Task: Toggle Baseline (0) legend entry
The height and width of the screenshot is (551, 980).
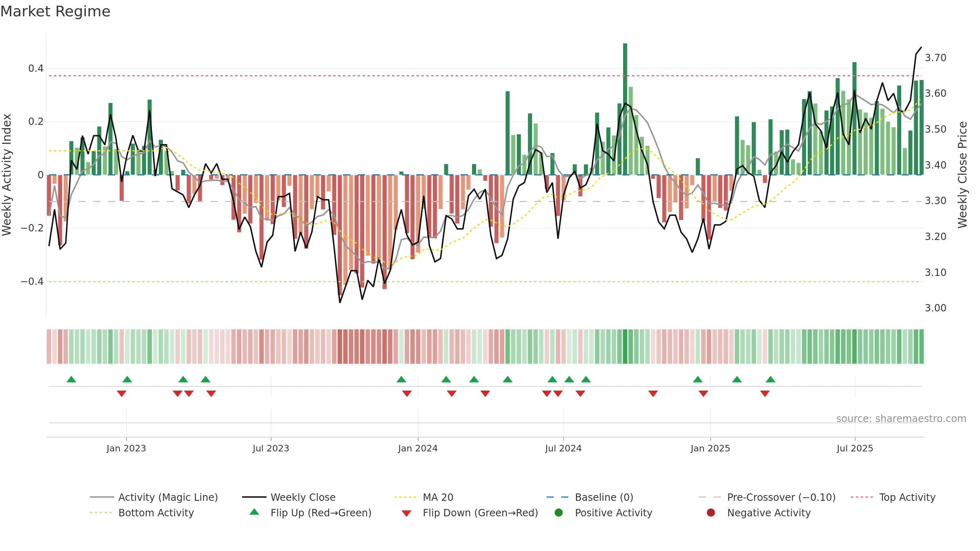Action: (x=590, y=497)
